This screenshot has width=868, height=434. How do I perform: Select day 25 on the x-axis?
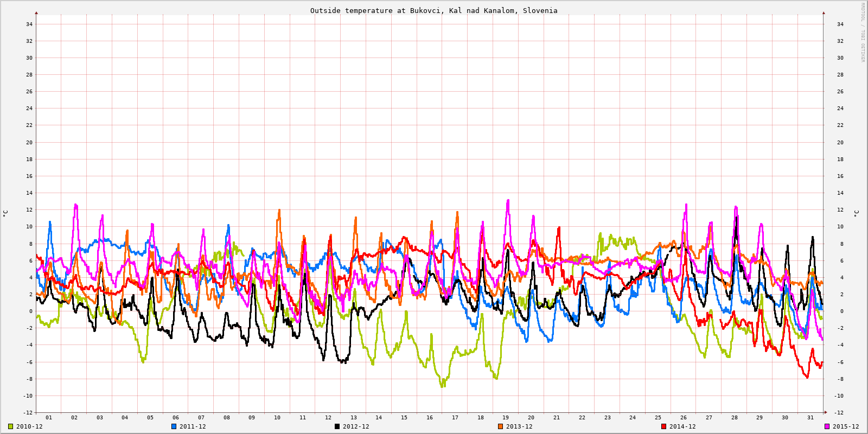(x=658, y=417)
